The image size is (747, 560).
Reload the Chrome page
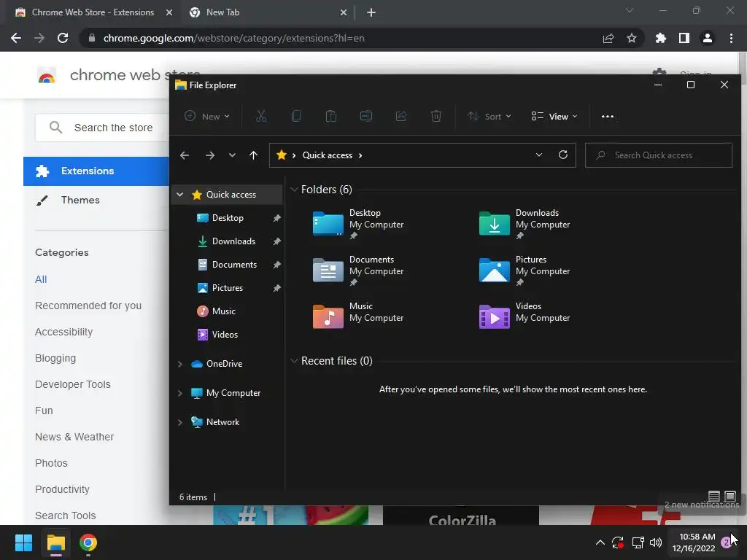click(x=63, y=38)
